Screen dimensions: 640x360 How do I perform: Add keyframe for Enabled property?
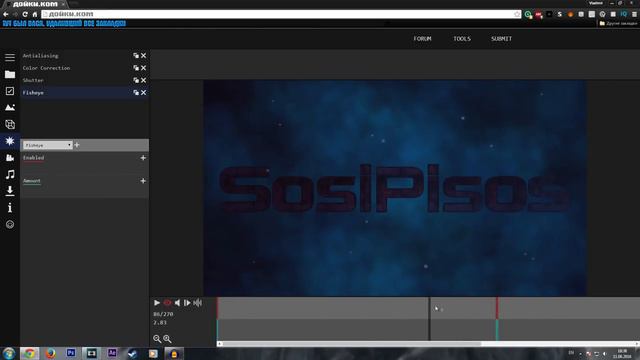point(143,158)
